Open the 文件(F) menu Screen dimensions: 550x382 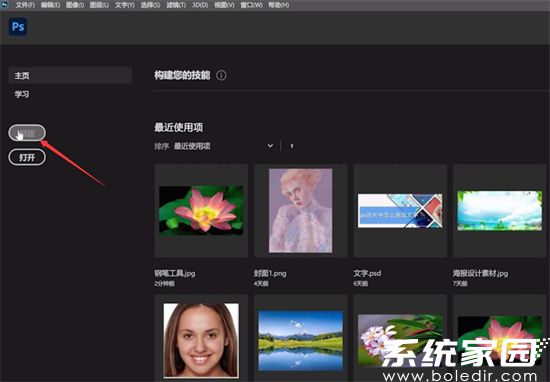click(x=25, y=5)
